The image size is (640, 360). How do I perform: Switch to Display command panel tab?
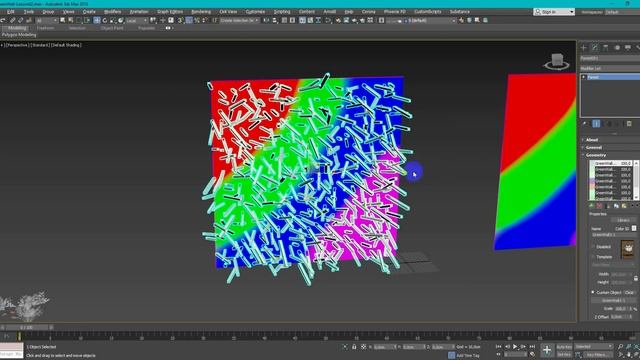tap(628, 48)
